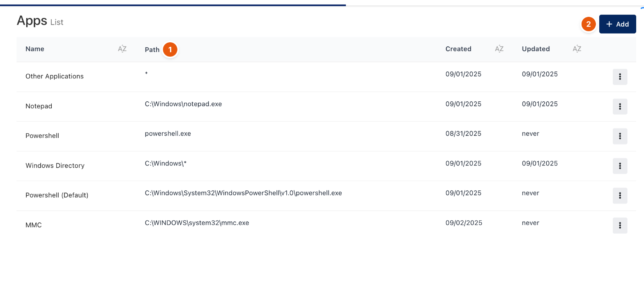
Task: Click the Created column header
Action: 458,49
